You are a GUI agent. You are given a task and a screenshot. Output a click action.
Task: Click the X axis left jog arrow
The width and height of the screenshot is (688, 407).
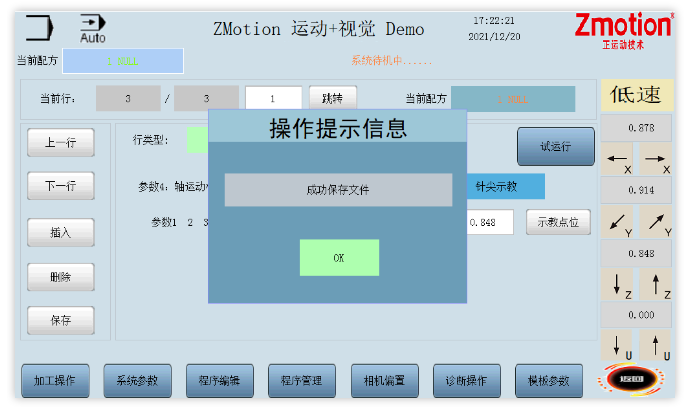tap(617, 159)
